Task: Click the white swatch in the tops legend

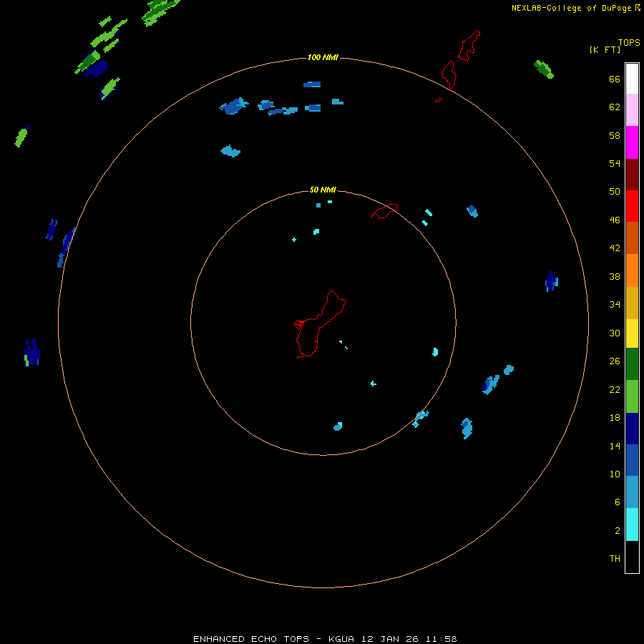Action: click(x=632, y=79)
